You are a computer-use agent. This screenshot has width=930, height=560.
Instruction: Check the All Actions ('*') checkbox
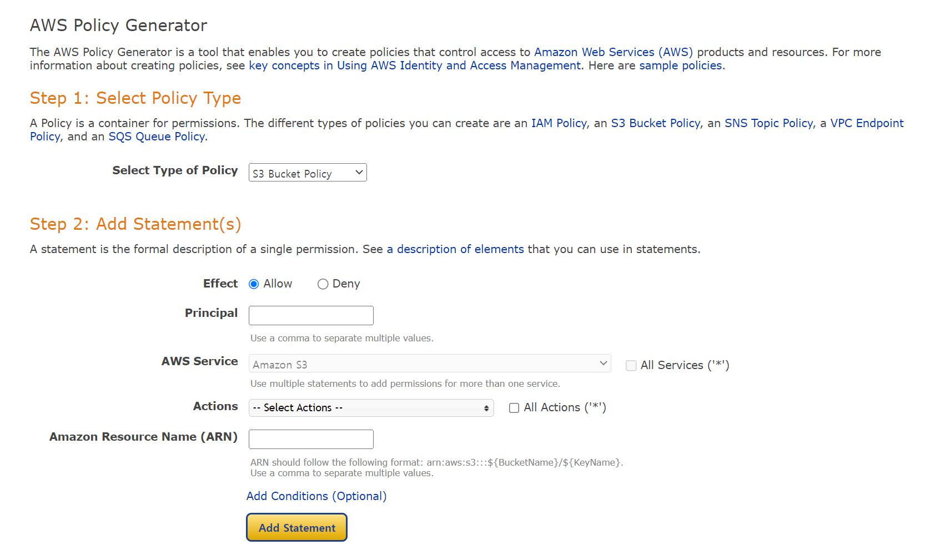514,408
